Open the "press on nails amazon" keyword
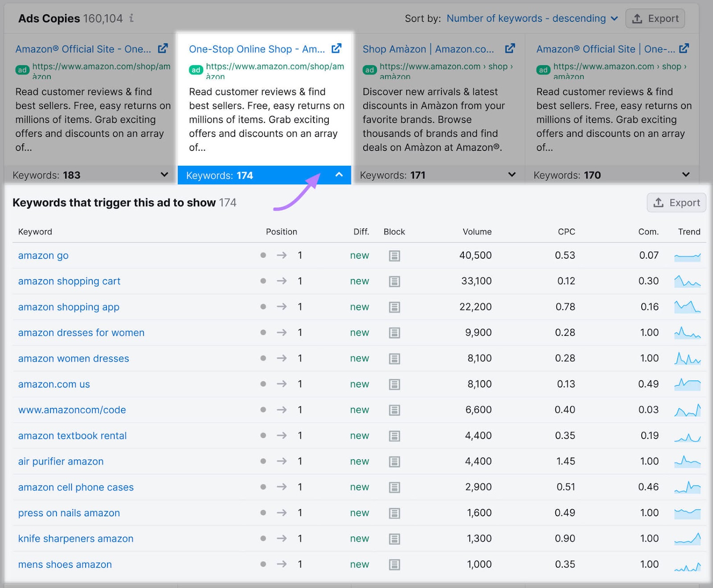 pyautogui.click(x=69, y=513)
